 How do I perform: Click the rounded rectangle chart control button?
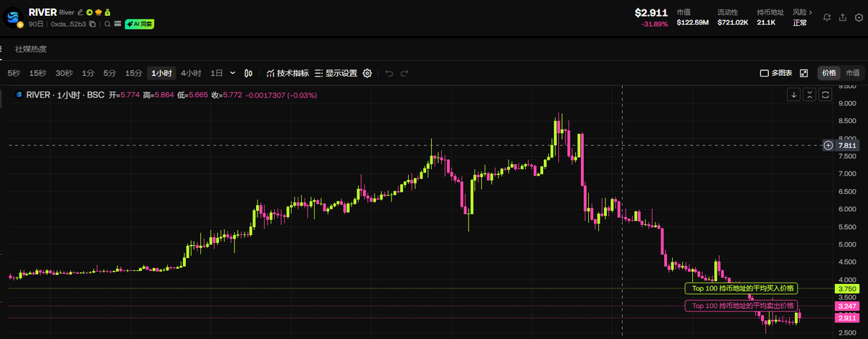coord(825,95)
